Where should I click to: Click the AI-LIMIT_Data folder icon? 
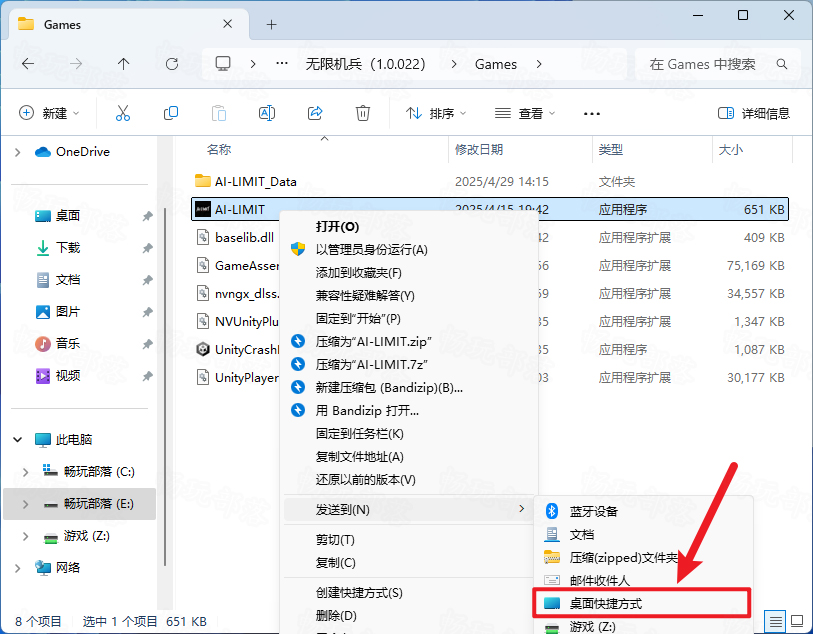tap(203, 181)
